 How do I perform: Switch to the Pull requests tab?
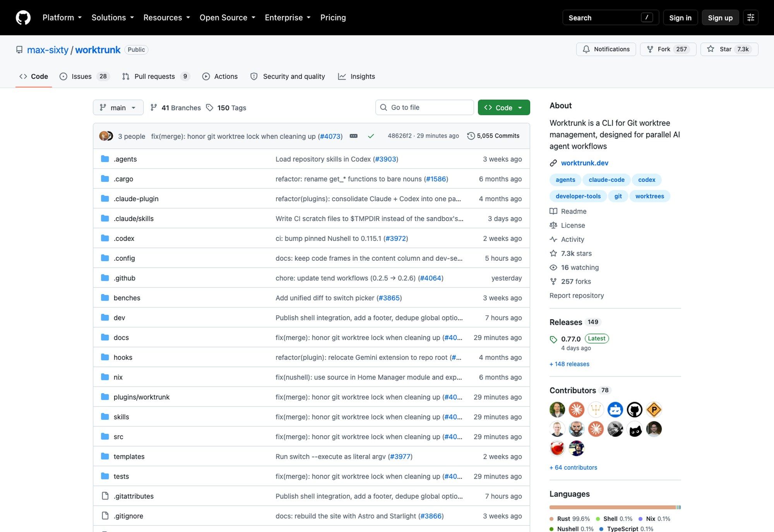point(156,76)
